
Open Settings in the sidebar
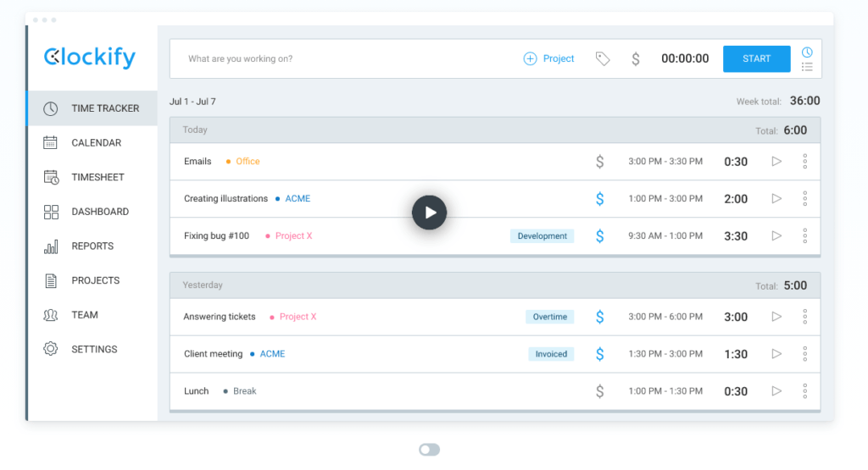coord(92,349)
